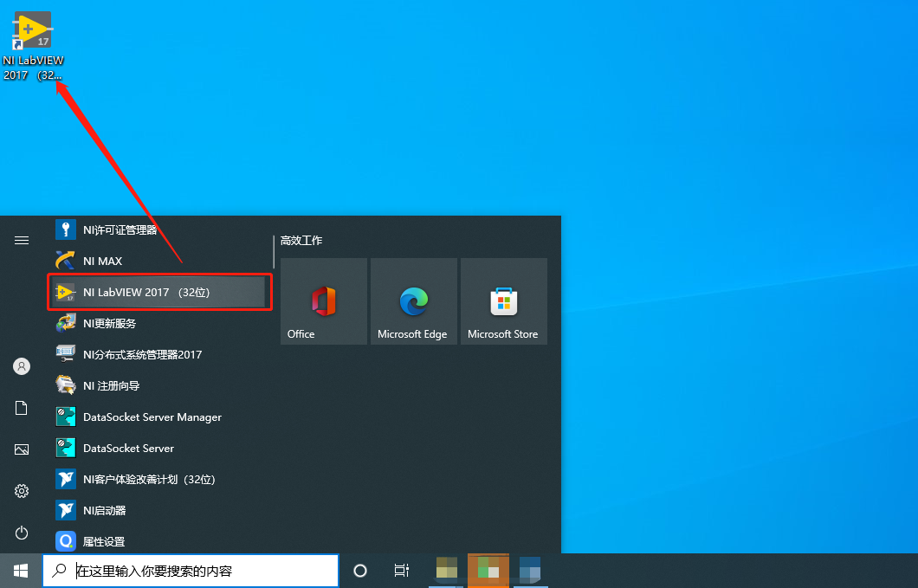Open 属性设置 app entry
This screenshot has width=918, height=588.
(158, 540)
